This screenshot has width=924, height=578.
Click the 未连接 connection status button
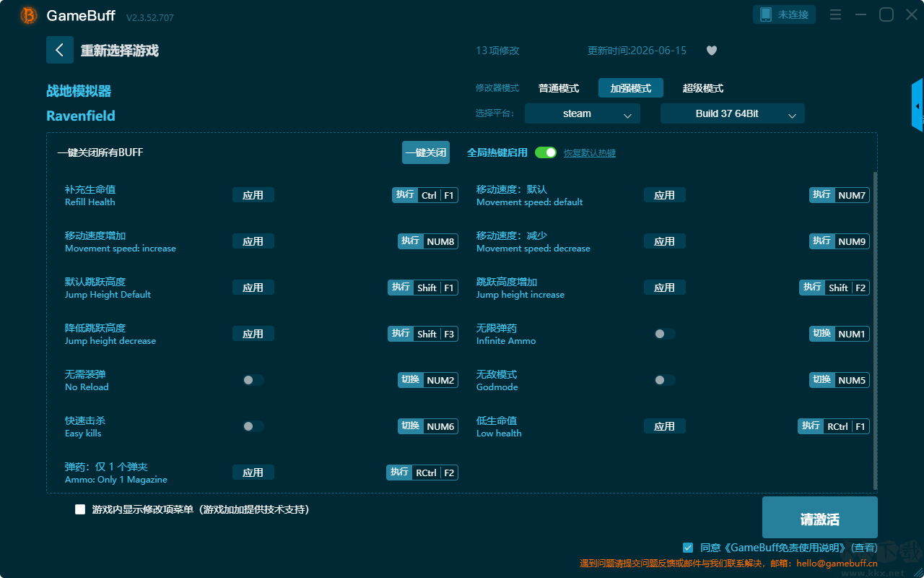point(785,14)
